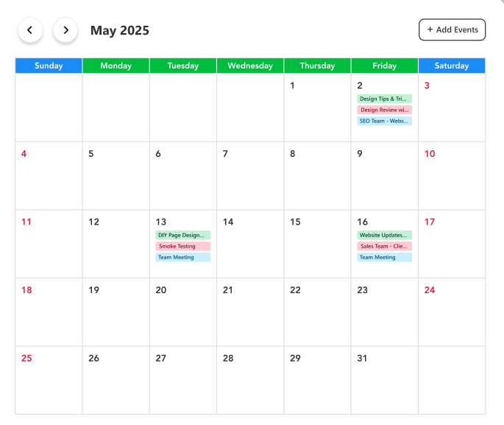Select the May 25 day cell
The width and height of the screenshot is (504, 425).
coord(49,380)
